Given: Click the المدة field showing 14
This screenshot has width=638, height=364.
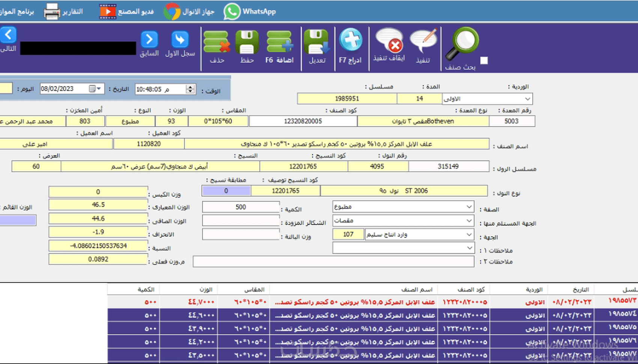Looking at the screenshot, I should [x=420, y=99].
